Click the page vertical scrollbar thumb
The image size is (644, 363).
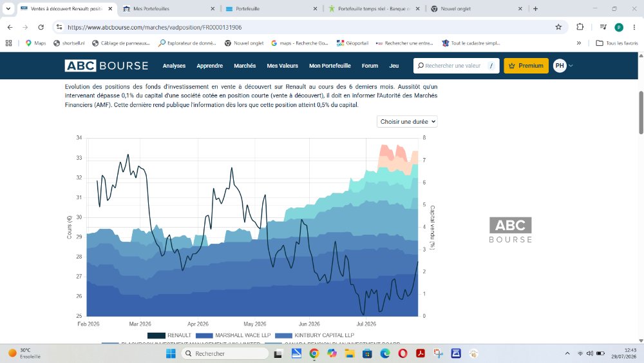pyautogui.click(x=641, y=112)
